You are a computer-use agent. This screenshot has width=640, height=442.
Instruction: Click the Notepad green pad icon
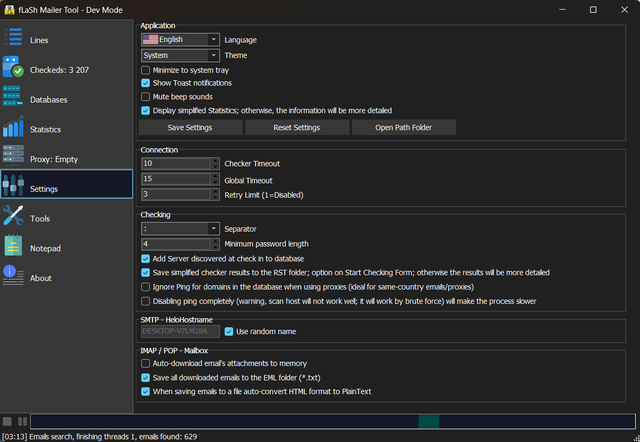[x=13, y=245]
